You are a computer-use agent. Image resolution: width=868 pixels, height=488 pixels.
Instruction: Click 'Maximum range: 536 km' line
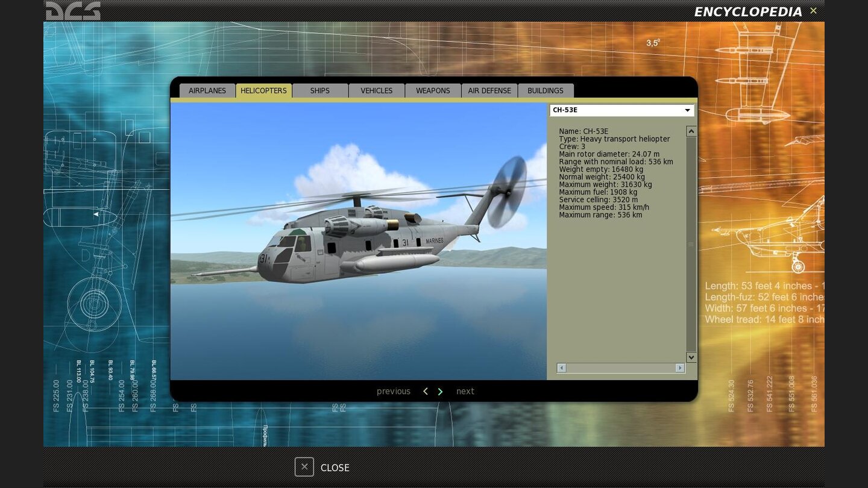coord(600,215)
